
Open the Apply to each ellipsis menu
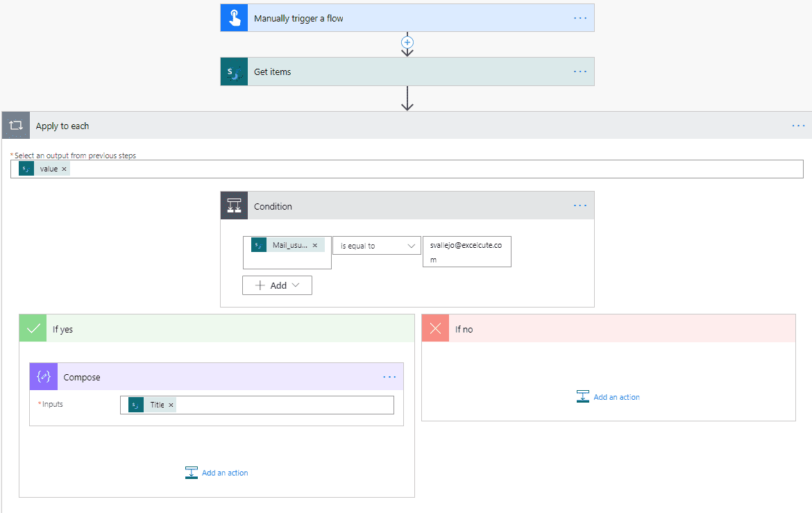pos(798,126)
